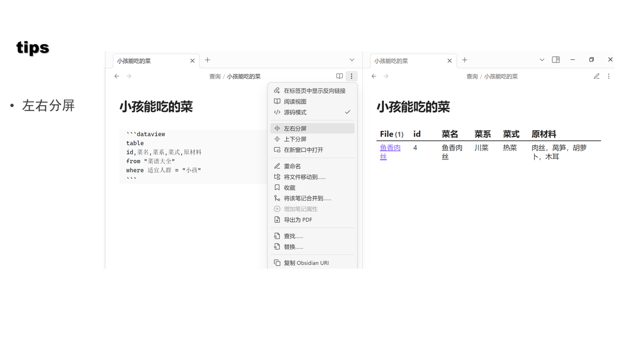Toggle 源码模式 checked menu item

[x=312, y=112]
